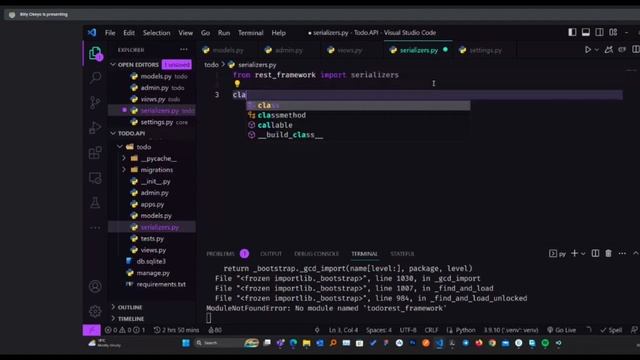
Task: Open the new terminal launch profile dropdown
Action: point(583,254)
